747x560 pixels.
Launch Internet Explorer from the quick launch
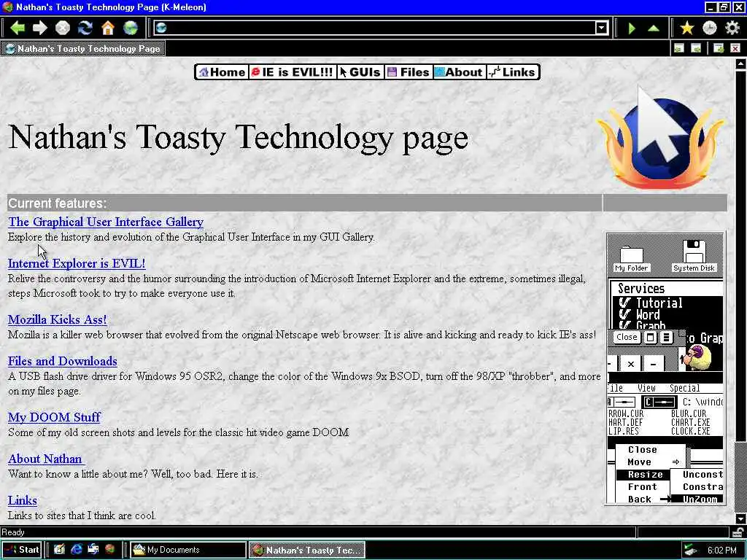click(x=76, y=550)
